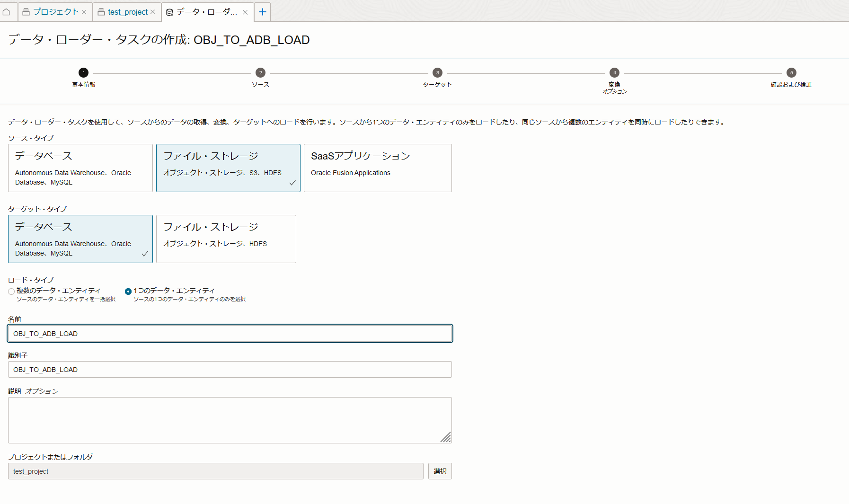This screenshot has height=504, width=849.
Task: Click the 識別子 input field
Action: (230, 370)
